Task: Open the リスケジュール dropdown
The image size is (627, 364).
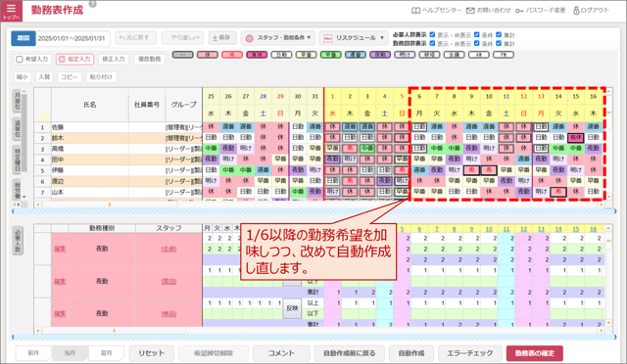Action: click(x=354, y=38)
